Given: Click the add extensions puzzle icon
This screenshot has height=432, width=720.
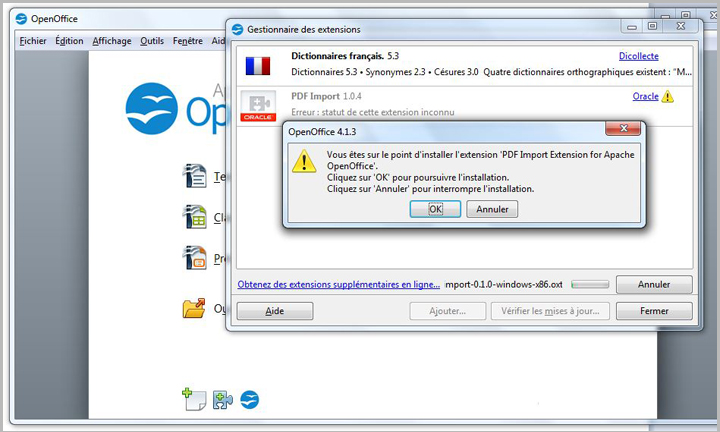Looking at the screenshot, I should pos(223,400).
